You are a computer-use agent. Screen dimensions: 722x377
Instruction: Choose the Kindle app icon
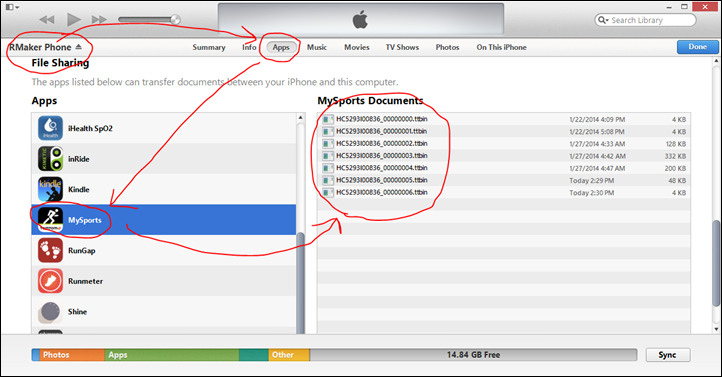tap(50, 189)
